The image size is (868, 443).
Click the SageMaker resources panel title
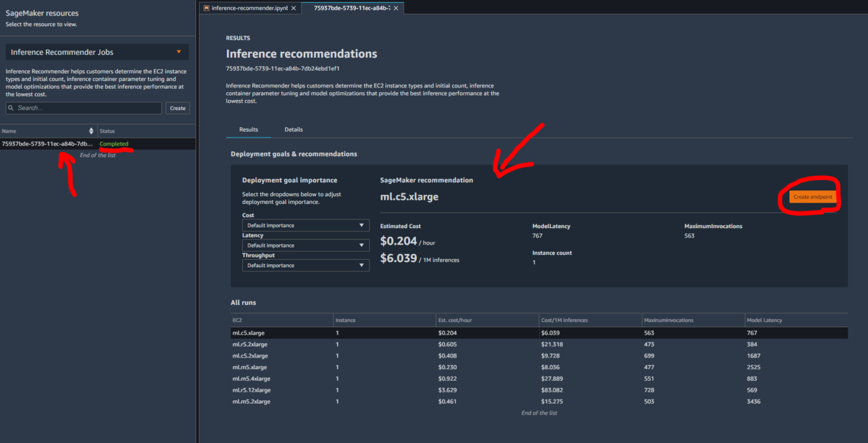[42, 13]
